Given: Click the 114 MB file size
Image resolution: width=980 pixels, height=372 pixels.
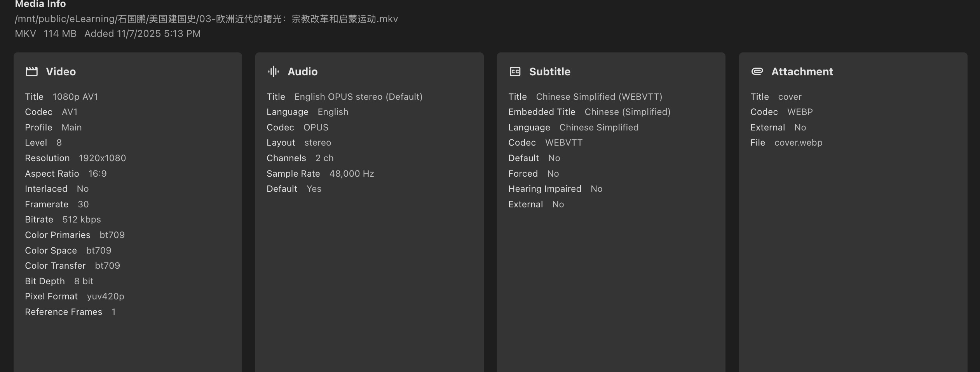Looking at the screenshot, I should click(60, 34).
